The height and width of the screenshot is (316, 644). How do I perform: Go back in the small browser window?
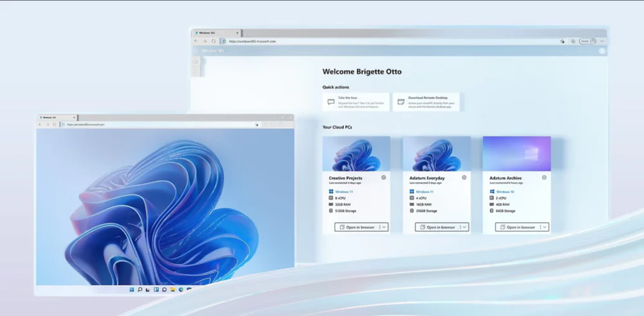pos(40,124)
